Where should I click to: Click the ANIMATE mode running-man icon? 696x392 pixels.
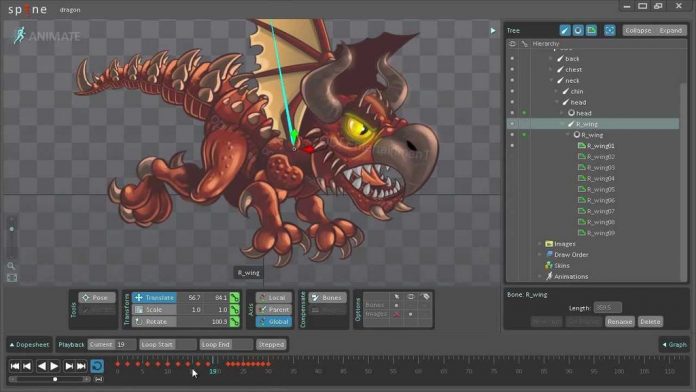click(x=19, y=35)
